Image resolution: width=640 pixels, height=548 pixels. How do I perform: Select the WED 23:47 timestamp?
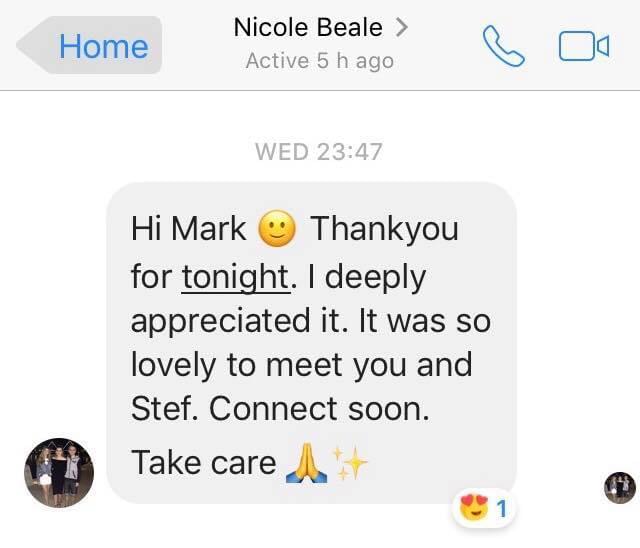point(319,151)
